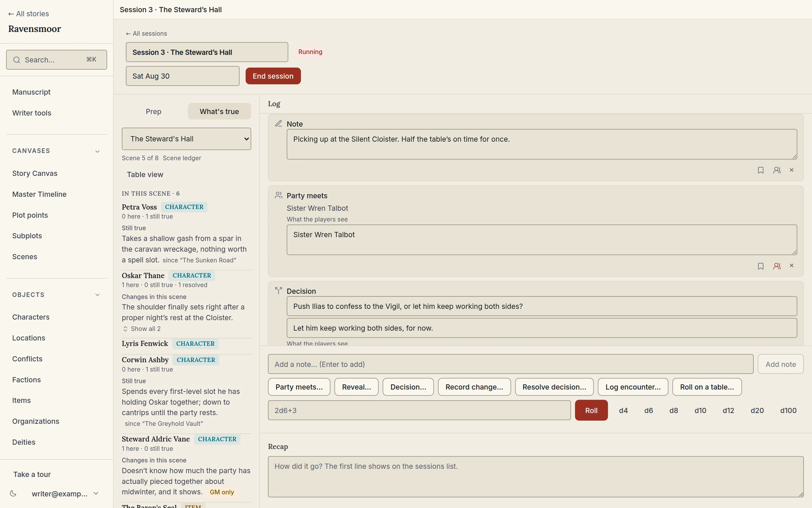Click the dice formula field 2d6+3
This screenshot has height=508, width=812.
coord(419,410)
